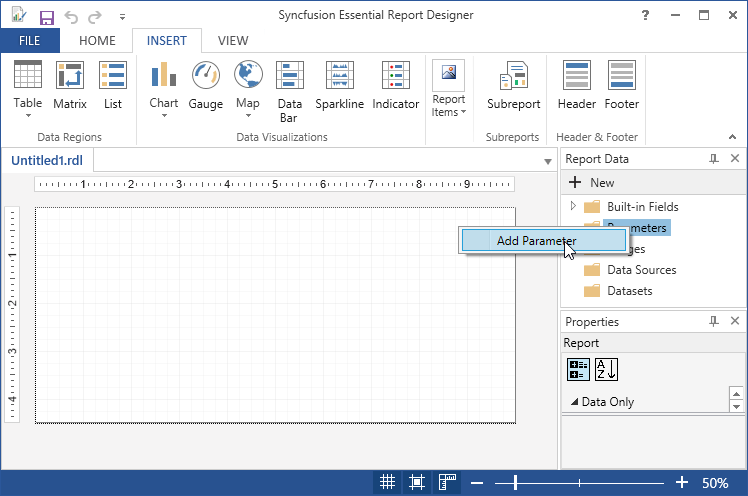This screenshot has width=748, height=496.
Task: Sort properties alphabetically
Action: [x=606, y=370]
